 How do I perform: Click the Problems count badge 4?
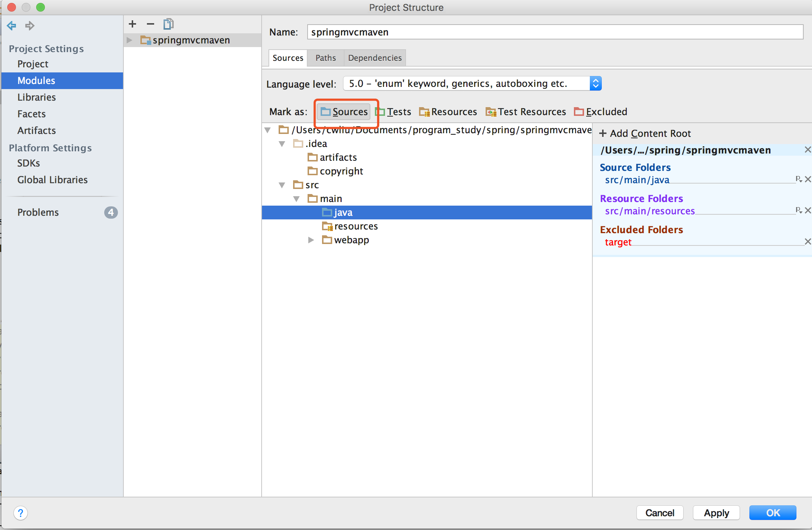click(111, 213)
